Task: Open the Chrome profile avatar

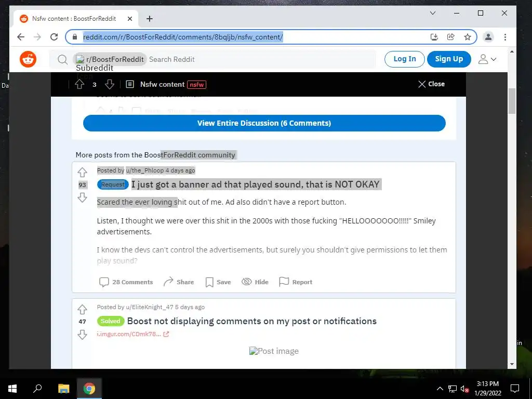Action: (488, 37)
